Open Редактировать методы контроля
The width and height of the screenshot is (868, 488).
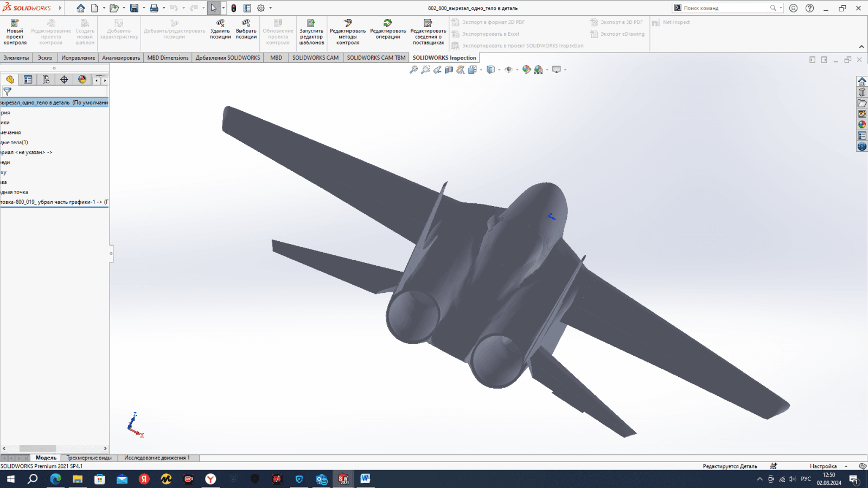(348, 32)
